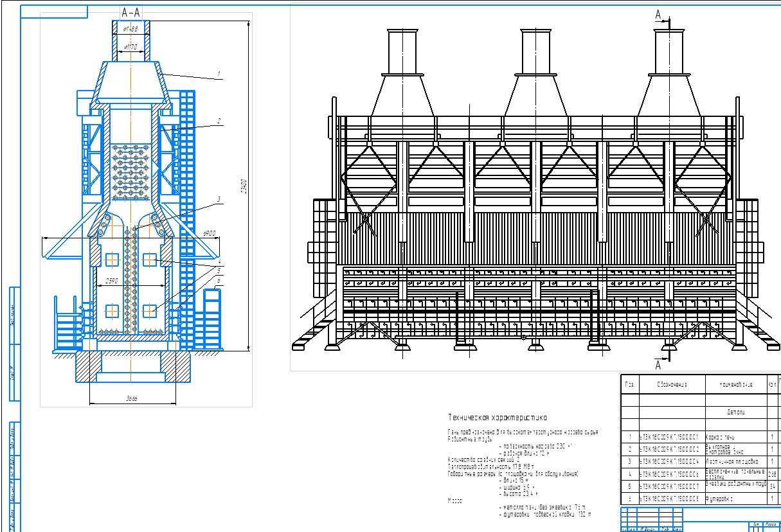
Task: Click the A-A section view title
Action: coord(132,12)
